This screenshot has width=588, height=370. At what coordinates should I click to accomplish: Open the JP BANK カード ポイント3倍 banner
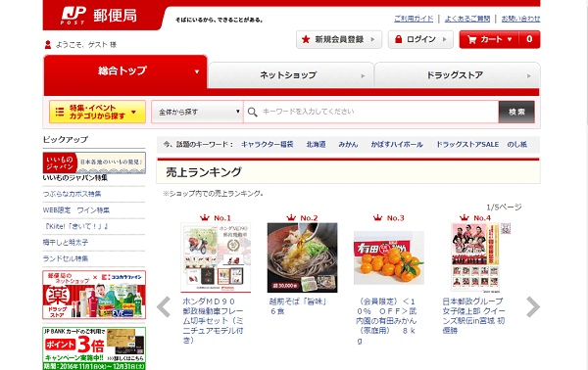tap(94, 348)
